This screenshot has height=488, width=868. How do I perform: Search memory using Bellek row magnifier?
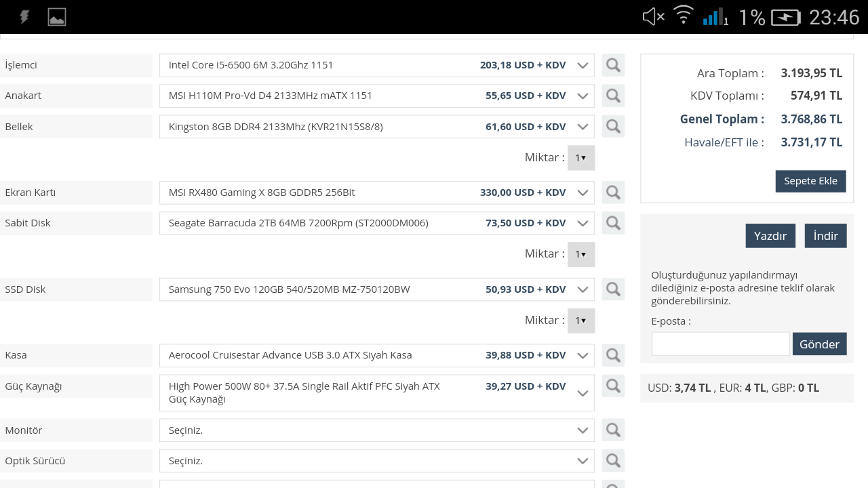coord(613,126)
